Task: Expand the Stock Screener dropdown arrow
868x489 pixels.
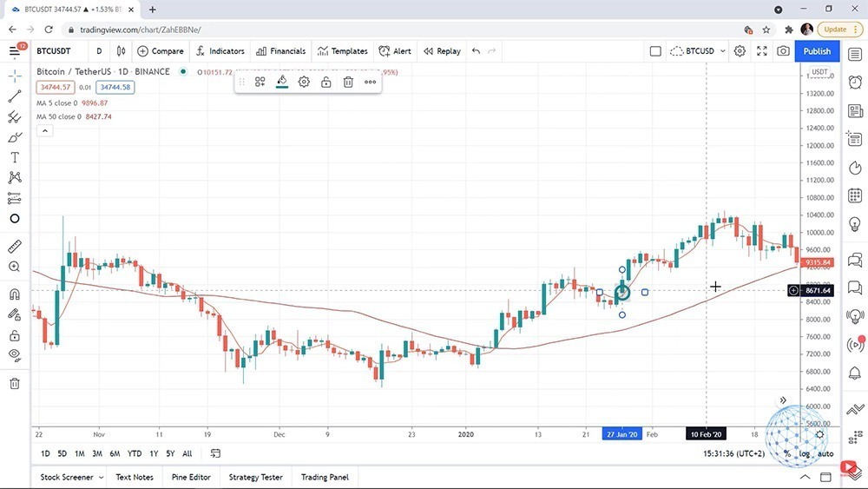Action: coord(102,477)
